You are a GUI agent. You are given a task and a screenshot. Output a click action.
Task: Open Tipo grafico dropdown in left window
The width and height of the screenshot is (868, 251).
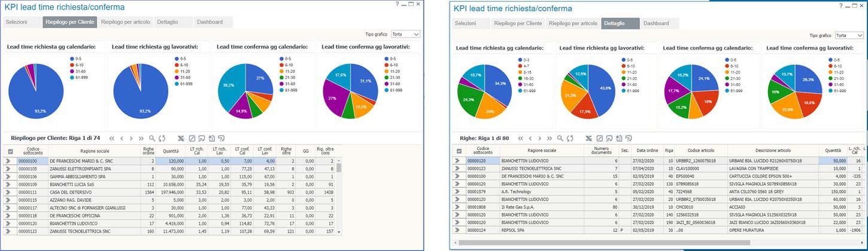click(406, 35)
